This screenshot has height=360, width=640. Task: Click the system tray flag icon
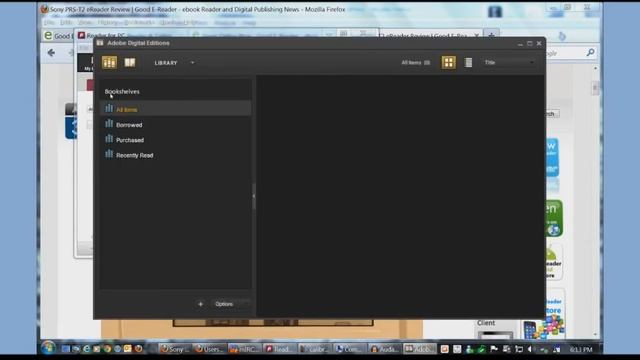[494, 349]
